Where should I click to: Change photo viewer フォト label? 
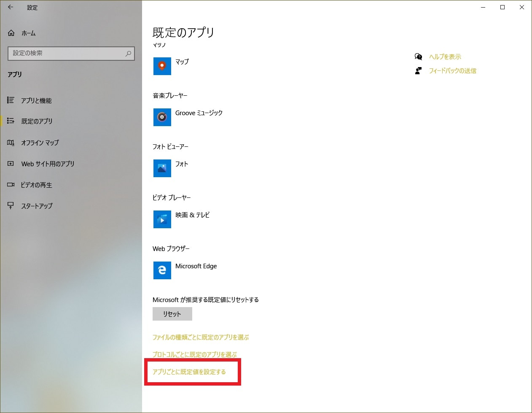[x=182, y=164]
